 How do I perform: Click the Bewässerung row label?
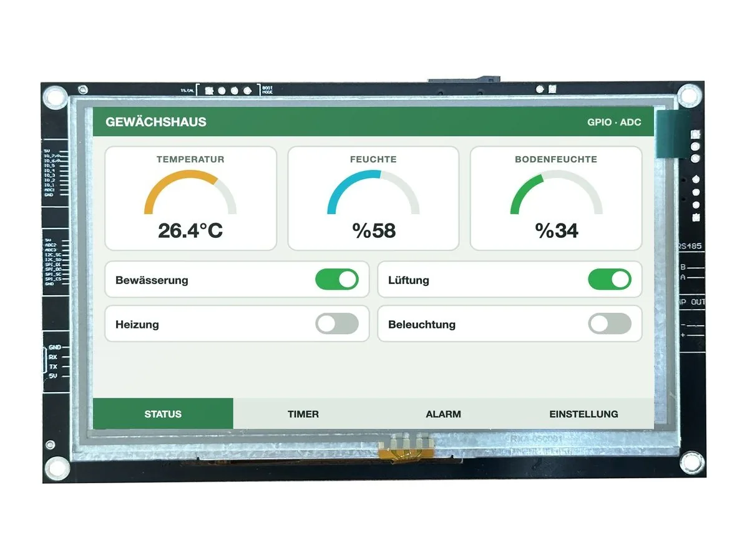point(152,280)
